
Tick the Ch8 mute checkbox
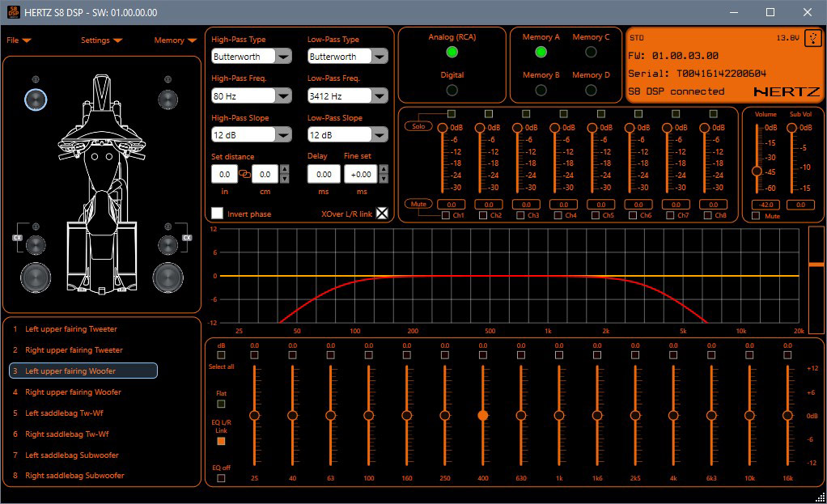point(708,215)
